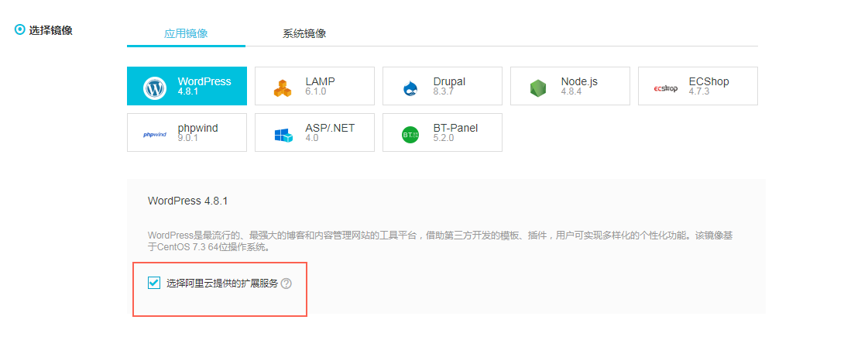The image size is (868, 337).
Task: Click the WordPress description paragraph text
Action: click(440, 242)
